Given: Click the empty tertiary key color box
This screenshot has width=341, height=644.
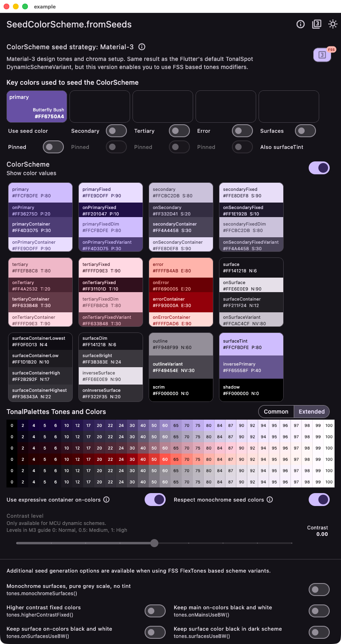Looking at the screenshot, I should pyautogui.click(x=163, y=107).
